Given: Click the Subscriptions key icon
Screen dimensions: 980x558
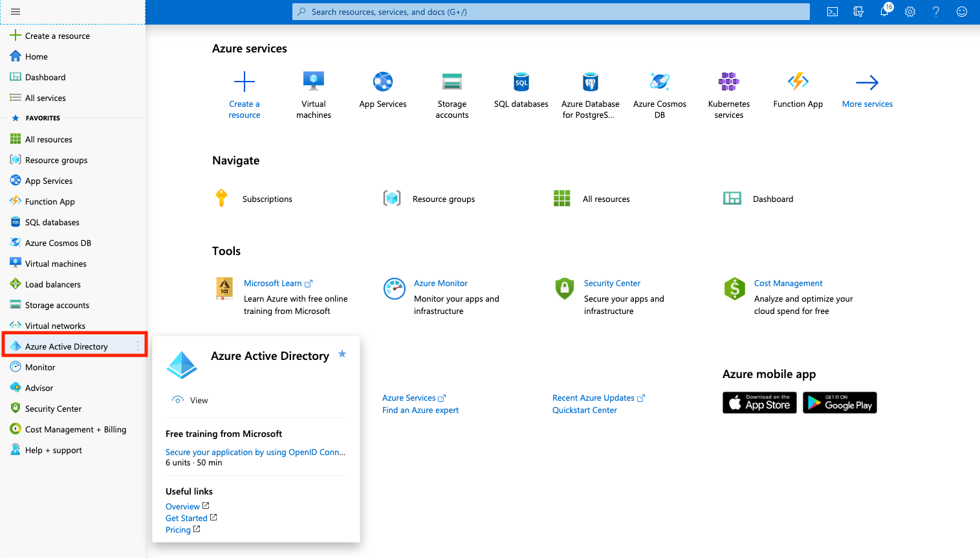Looking at the screenshot, I should tap(221, 198).
